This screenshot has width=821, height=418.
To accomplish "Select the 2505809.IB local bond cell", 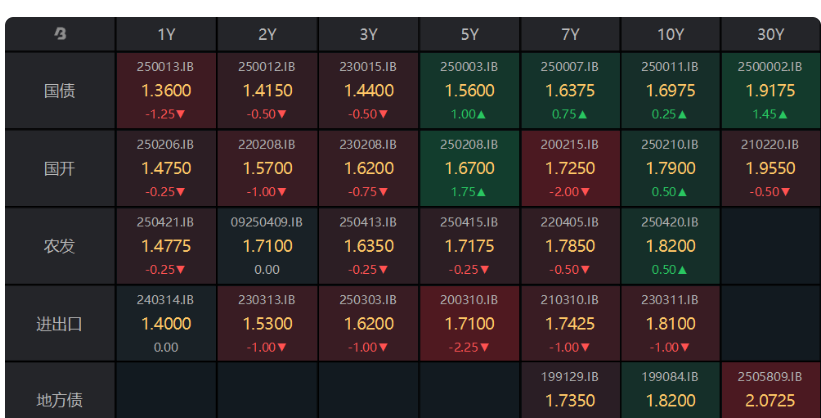I will click(x=770, y=391).
